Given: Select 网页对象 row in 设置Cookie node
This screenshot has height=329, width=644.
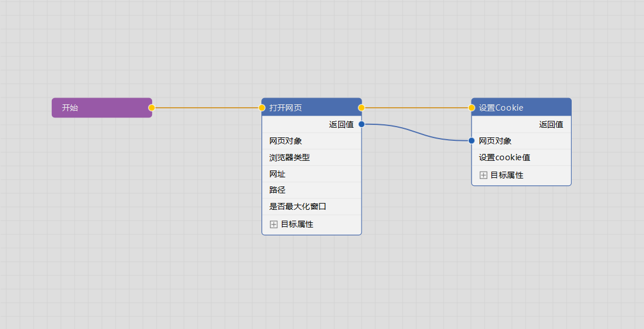Looking at the screenshot, I should click(x=521, y=141).
